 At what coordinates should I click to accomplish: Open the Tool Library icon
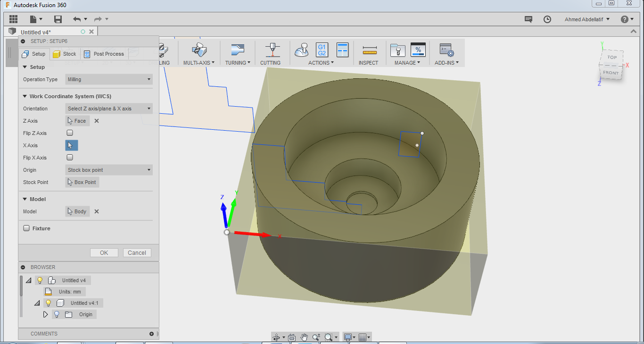point(397,50)
